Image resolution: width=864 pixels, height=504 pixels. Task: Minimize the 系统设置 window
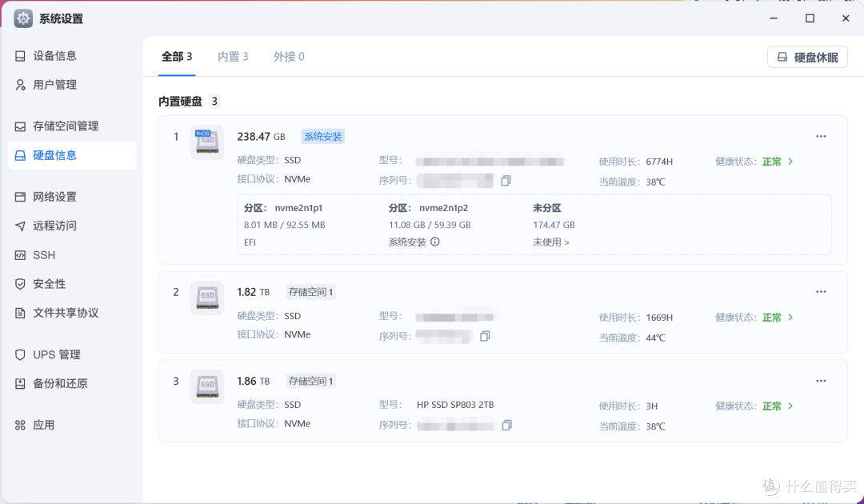point(774,18)
